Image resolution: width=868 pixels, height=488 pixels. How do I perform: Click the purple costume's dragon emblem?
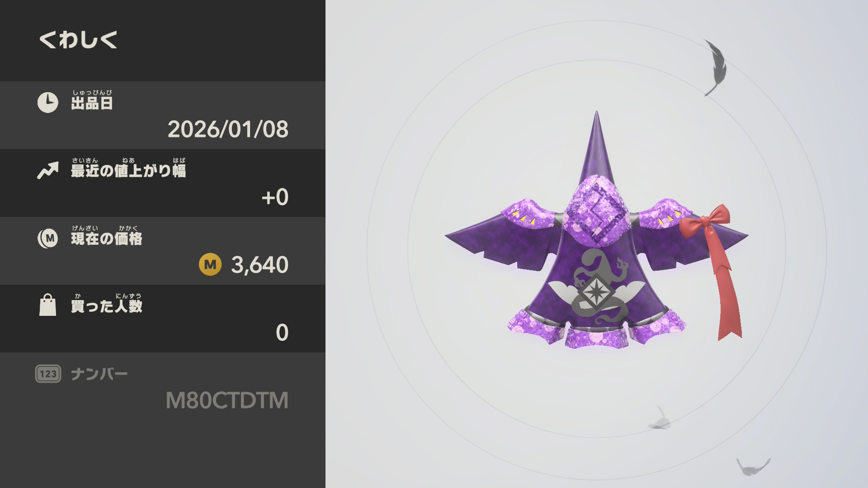597,287
